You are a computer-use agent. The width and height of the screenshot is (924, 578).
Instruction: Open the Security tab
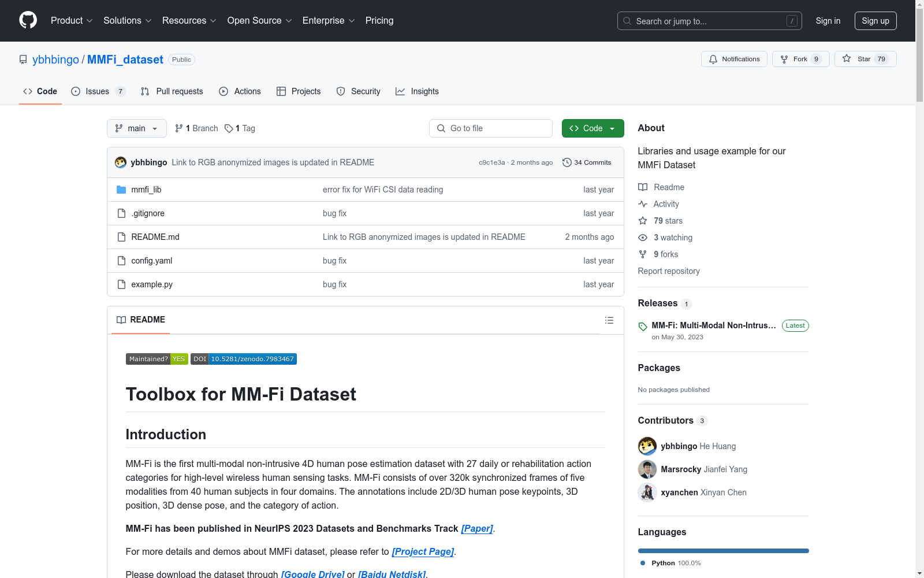point(359,91)
